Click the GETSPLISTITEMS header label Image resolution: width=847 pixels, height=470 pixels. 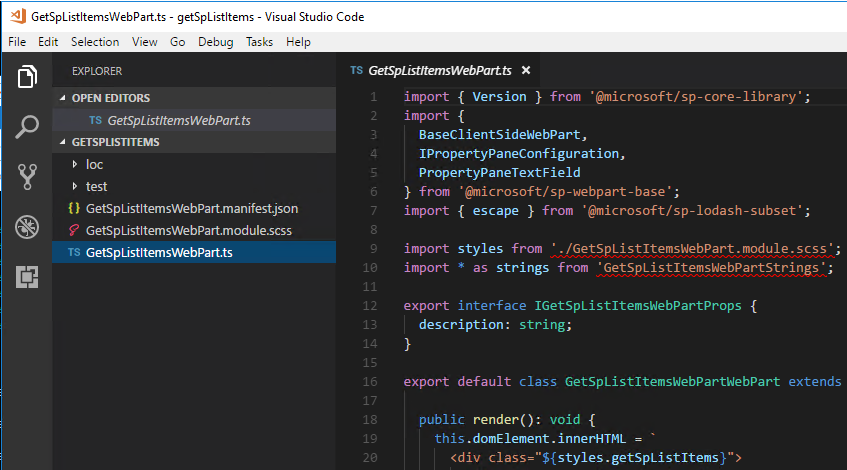(116, 142)
